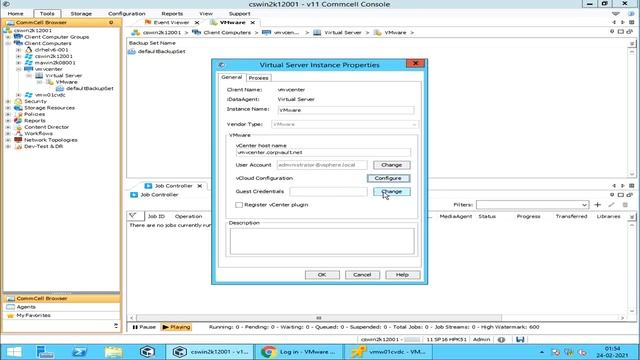Confirm the dialog with OK
640x360 pixels.
[x=322, y=275]
